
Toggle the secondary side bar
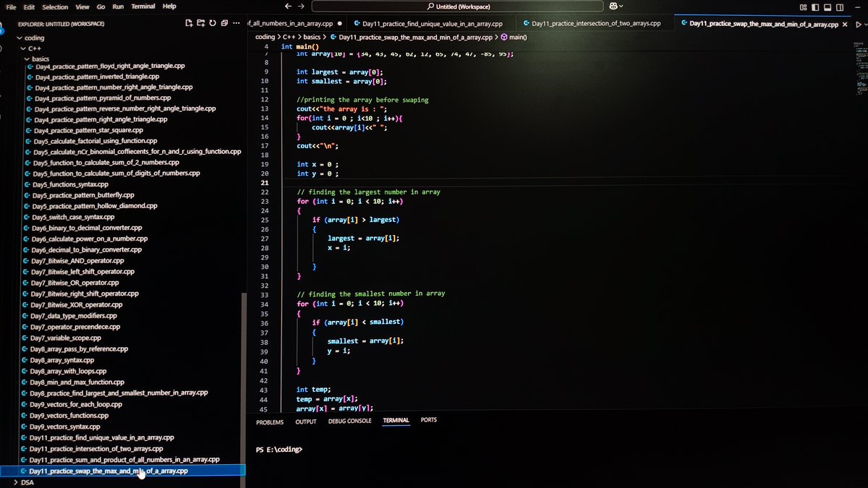pos(840,7)
